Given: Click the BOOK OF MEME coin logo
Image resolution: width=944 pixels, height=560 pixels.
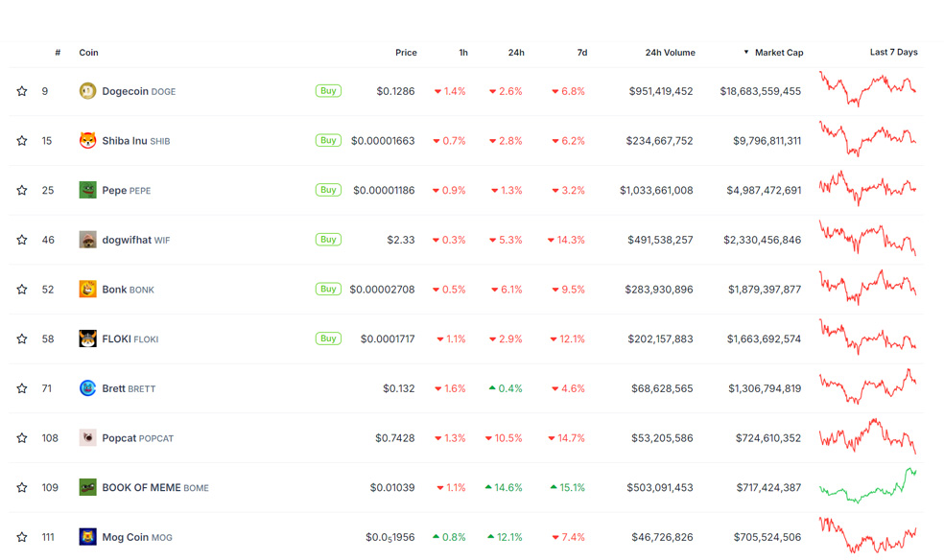Looking at the screenshot, I should 87,487.
